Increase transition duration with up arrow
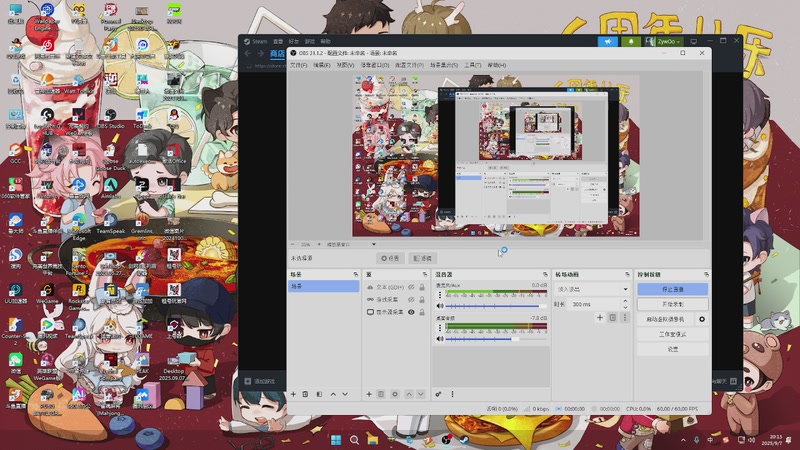Screen dimensions: 800x450 point(626,301)
